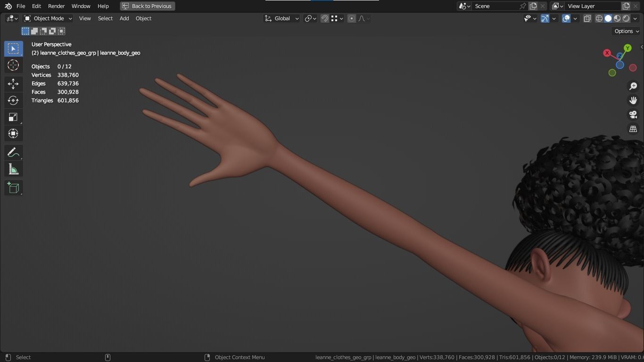Switch to rendered viewport shading
This screenshot has height=362, width=644.
click(x=626, y=18)
